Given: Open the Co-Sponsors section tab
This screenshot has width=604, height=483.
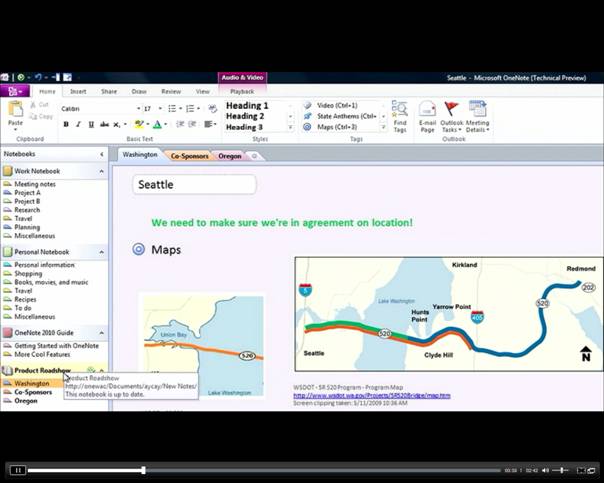Looking at the screenshot, I should point(189,156).
